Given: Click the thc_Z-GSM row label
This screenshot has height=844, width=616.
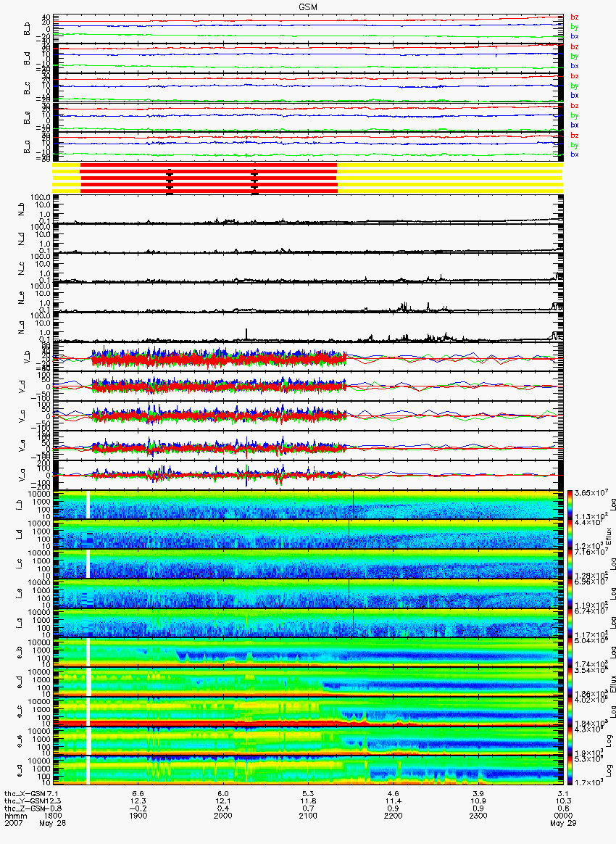Looking at the screenshot, I should (25, 808).
